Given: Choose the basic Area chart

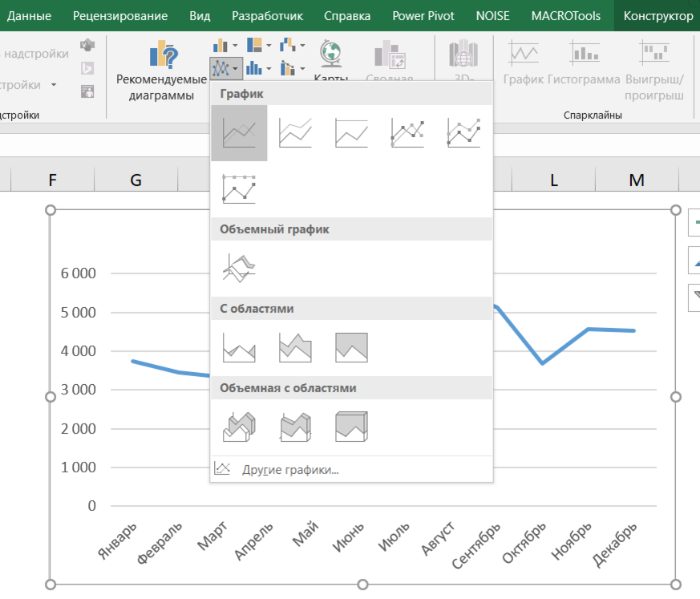Looking at the screenshot, I should [239, 348].
